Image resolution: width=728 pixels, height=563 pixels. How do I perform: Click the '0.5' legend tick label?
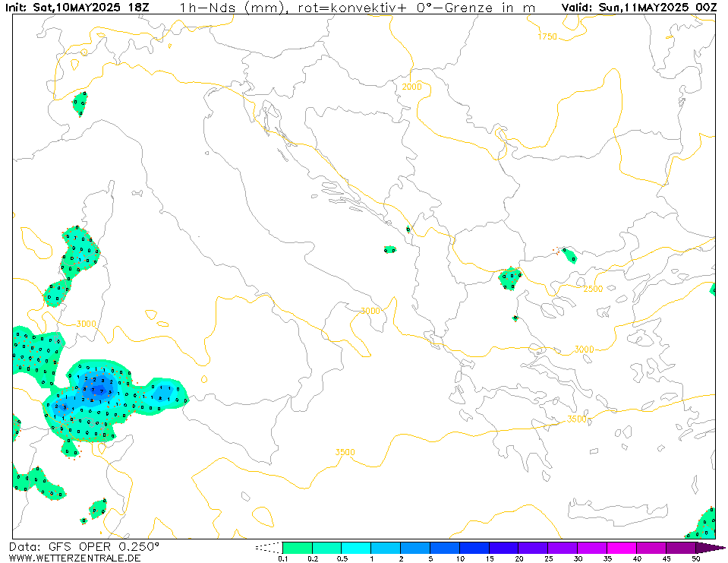click(342, 558)
